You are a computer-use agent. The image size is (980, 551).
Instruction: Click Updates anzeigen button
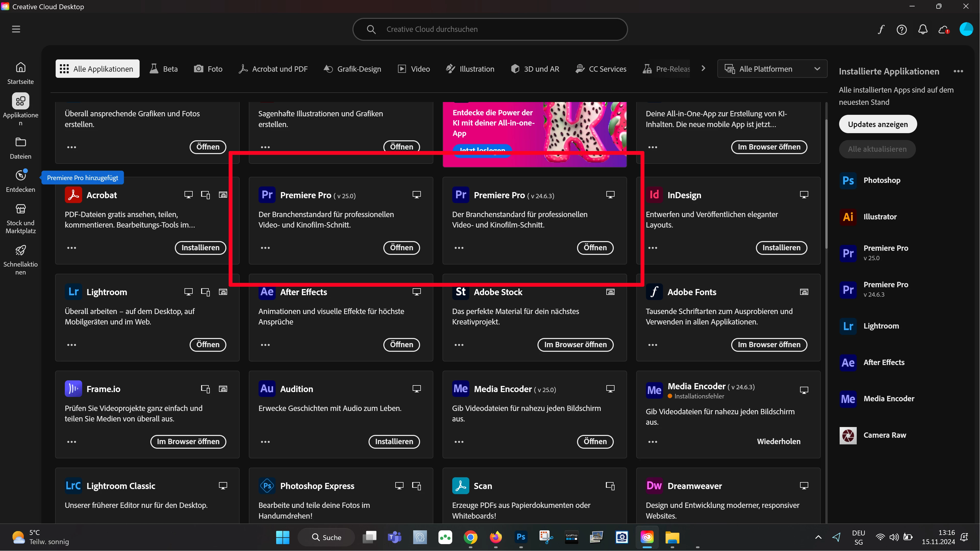tap(878, 124)
